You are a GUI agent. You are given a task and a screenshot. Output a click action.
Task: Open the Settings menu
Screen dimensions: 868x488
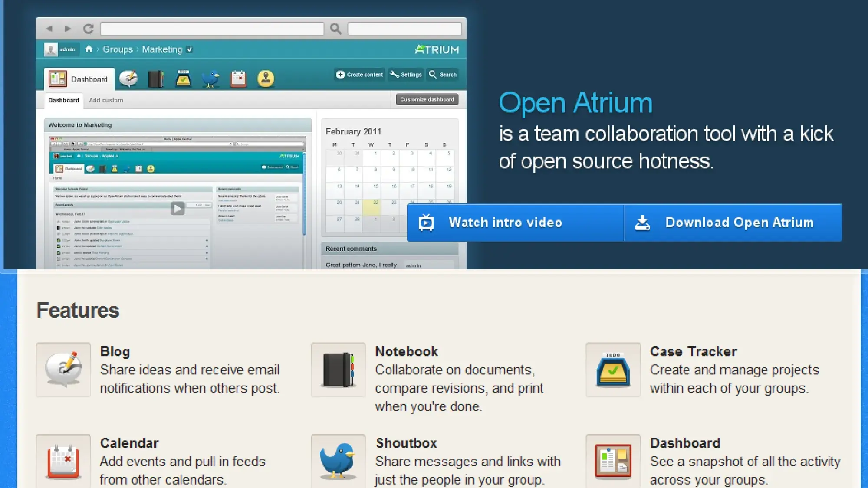406,75
